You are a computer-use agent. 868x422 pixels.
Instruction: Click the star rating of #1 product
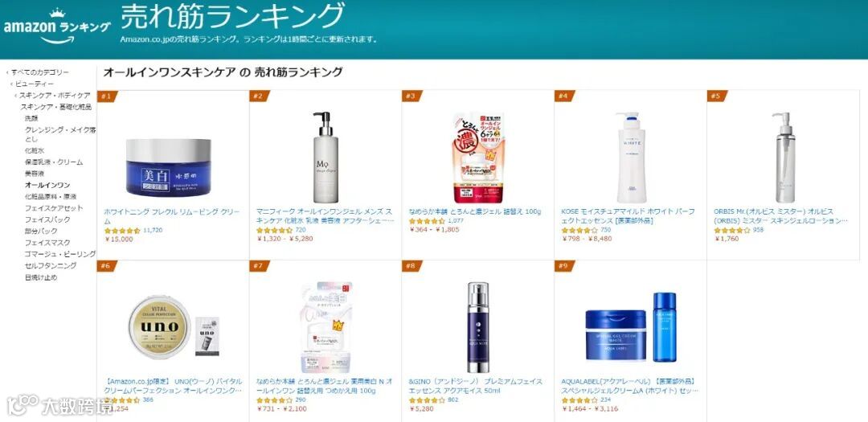(x=122, y=231)
